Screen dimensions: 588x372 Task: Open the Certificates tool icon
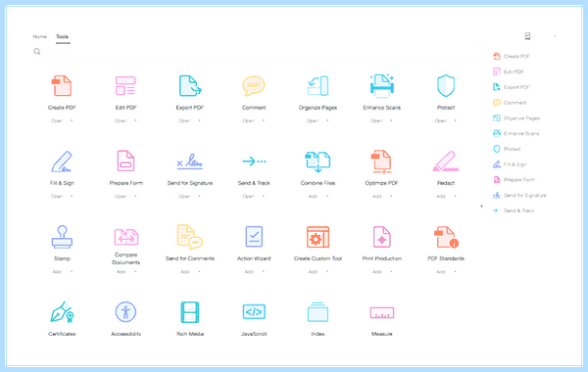(63, 312)
